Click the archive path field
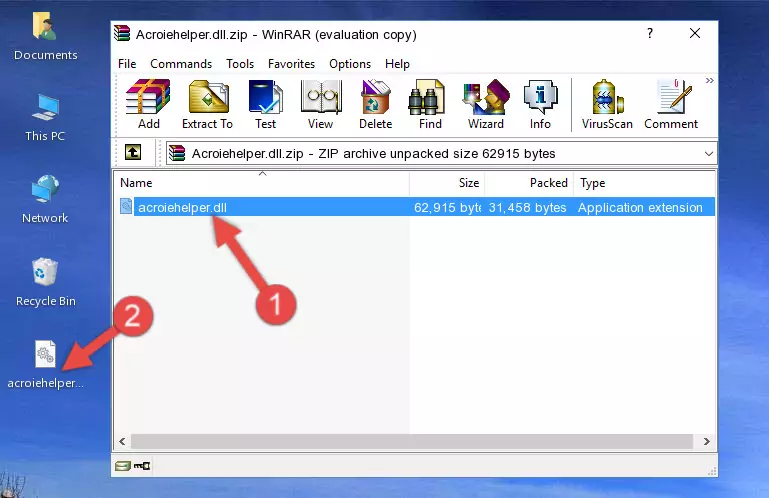Viewport: 769px width, 498px height. coord(441,154)
